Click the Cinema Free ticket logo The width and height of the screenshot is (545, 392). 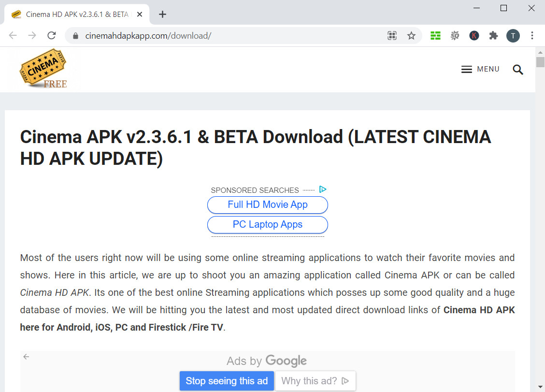[43, 69]
